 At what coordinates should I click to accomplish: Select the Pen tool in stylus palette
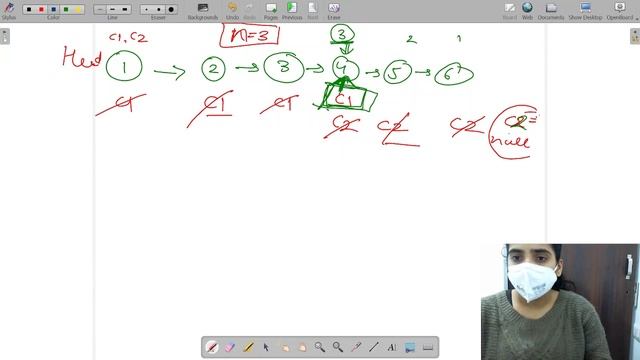pos(212,347)
